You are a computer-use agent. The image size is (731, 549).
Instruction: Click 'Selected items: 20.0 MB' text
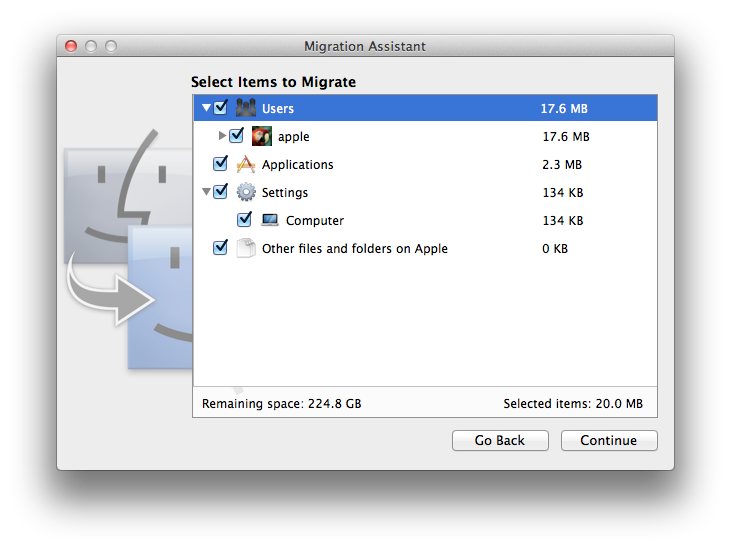click(x=573, y=404)
